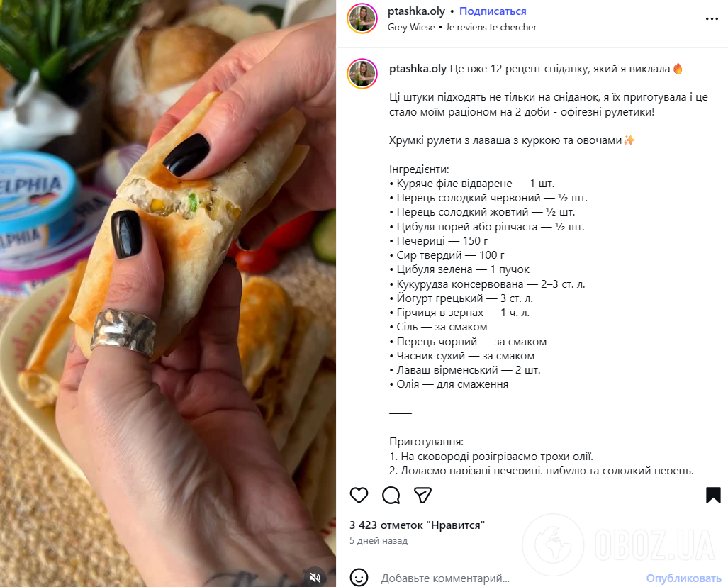
Task: Click the 5 дней назад timestamp
Action: pyautogui.click(x=379, y=540)
